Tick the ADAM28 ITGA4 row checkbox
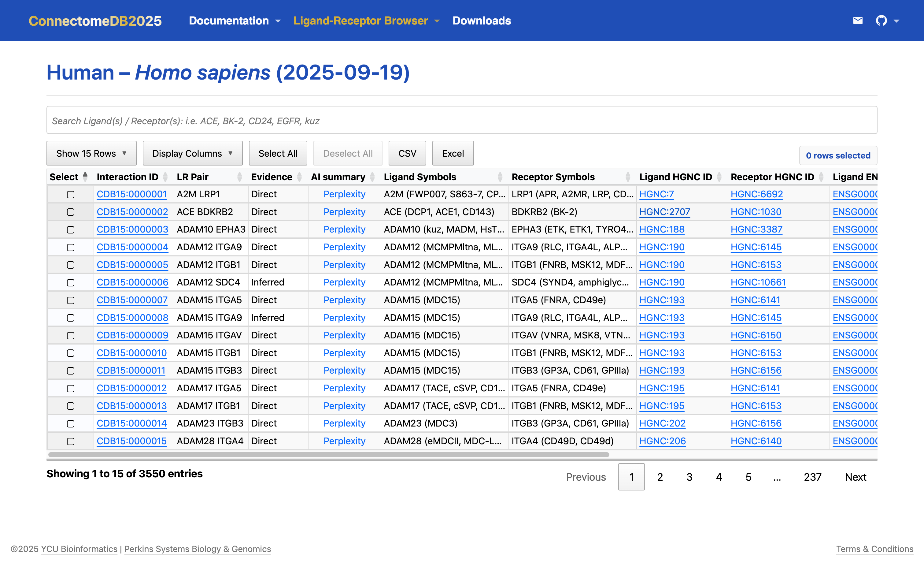The width and height of the screenshot is (924, 574). [x=71, y=441]
